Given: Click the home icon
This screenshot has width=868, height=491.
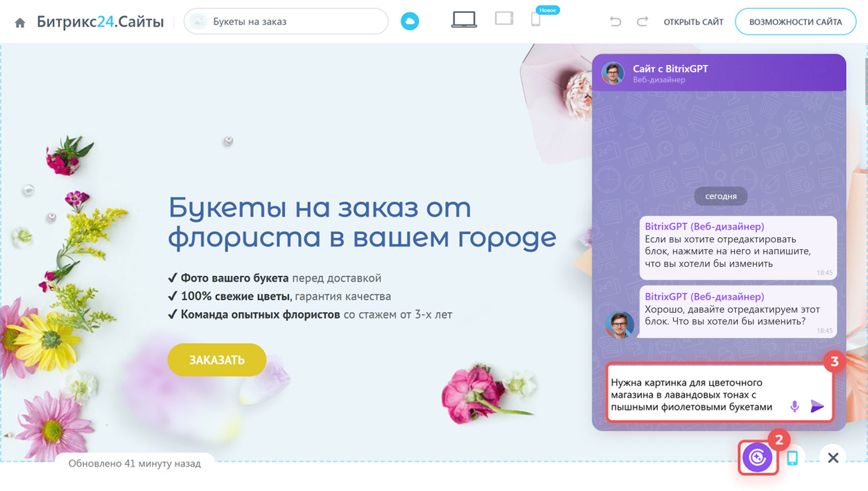Looking at the screenshot, I should (20, 23).
